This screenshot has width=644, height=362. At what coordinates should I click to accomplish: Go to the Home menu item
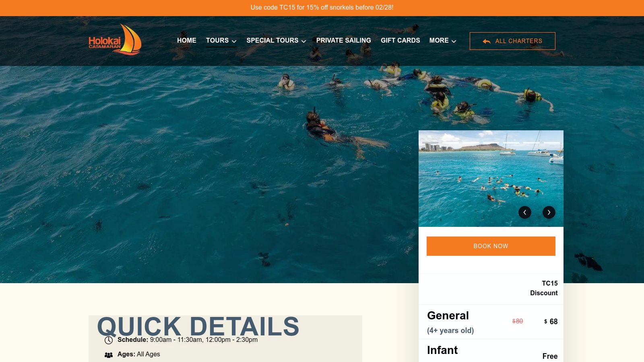coord(187,40)
